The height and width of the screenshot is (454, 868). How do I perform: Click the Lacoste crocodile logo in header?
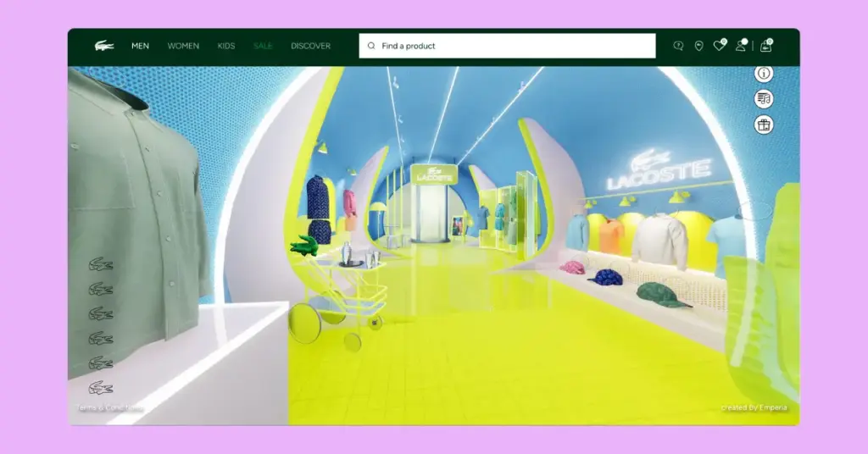click(104, 46)
